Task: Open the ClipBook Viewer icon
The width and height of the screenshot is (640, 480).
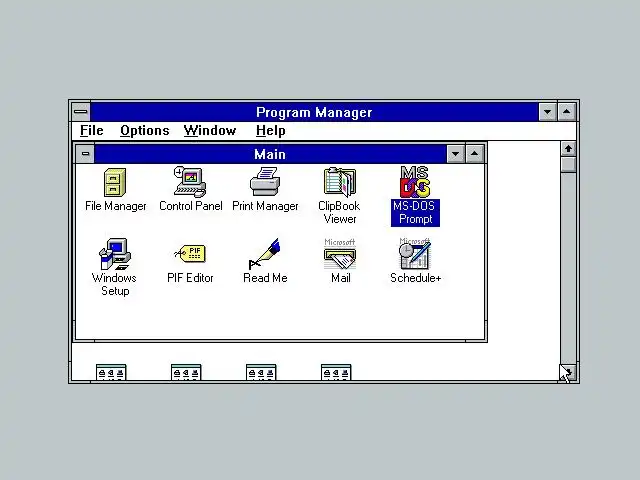Action: [x=340, y=182]
